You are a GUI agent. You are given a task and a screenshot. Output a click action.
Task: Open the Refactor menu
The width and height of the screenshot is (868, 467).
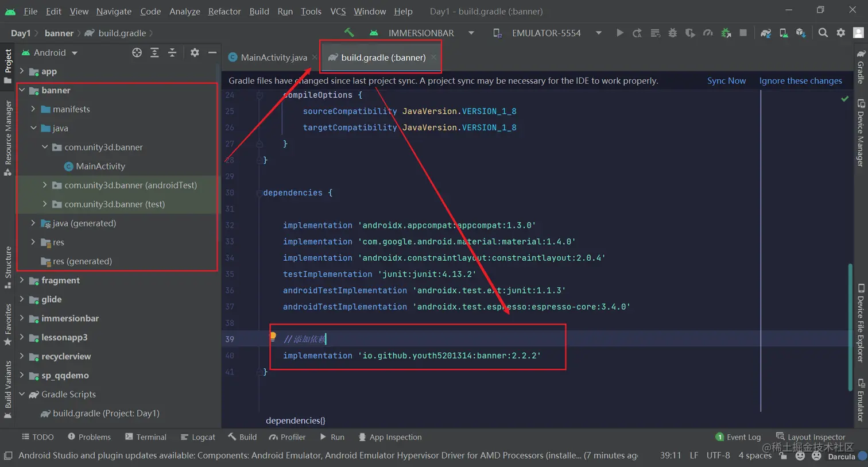coord(224,11)
